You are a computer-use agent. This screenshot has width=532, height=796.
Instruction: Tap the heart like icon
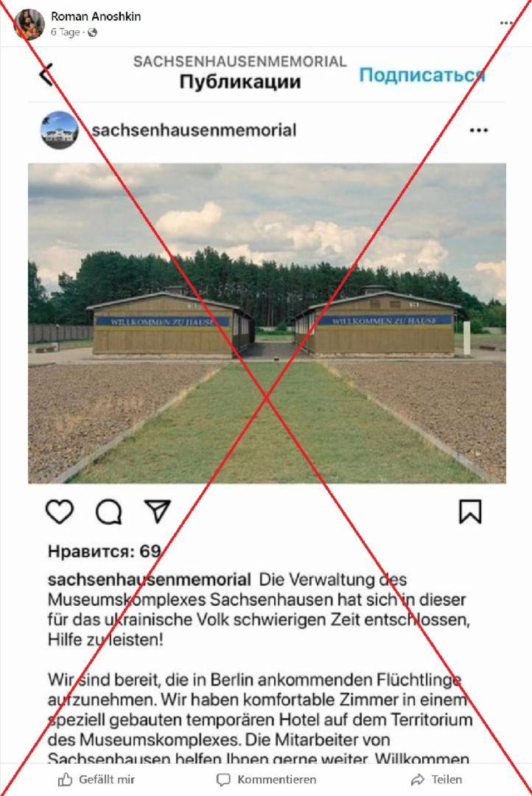pos(60,512)
